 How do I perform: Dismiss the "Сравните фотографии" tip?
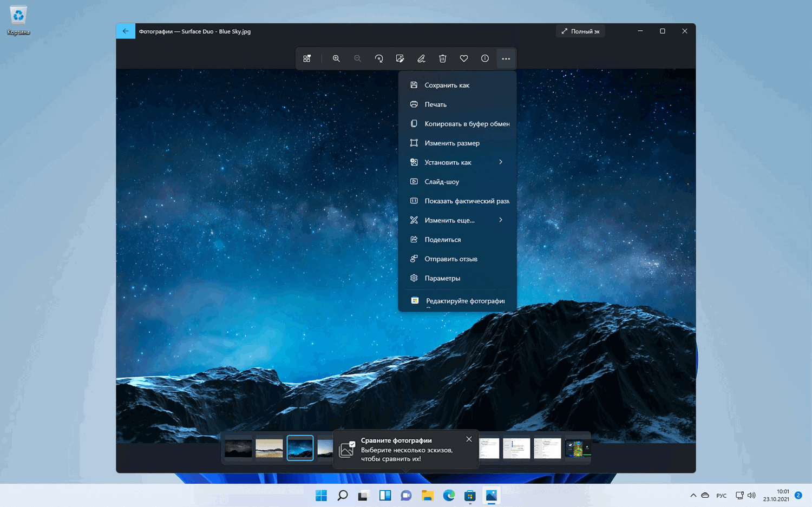(x=469, y=439)
